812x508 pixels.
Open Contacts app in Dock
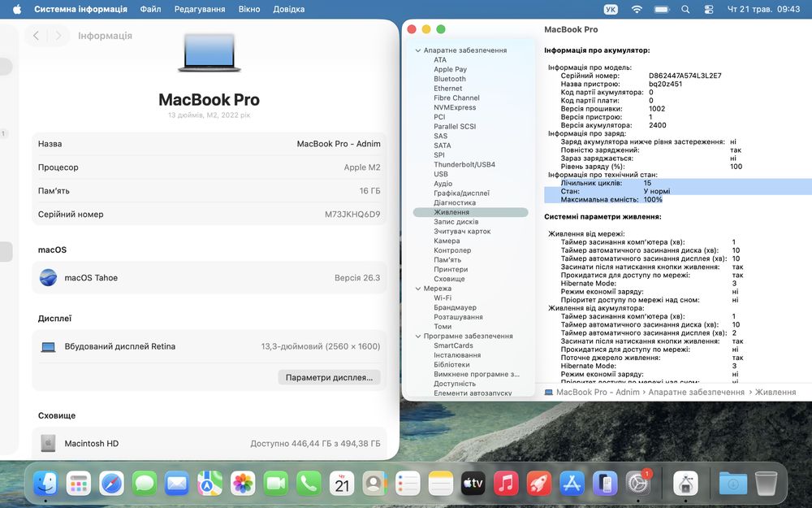(374, 484)
